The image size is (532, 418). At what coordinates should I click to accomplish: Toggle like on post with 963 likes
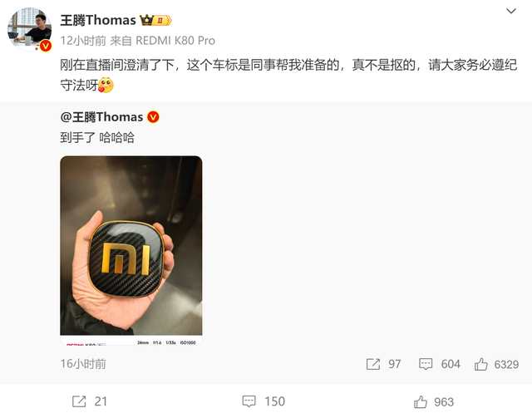click(421, 401)
